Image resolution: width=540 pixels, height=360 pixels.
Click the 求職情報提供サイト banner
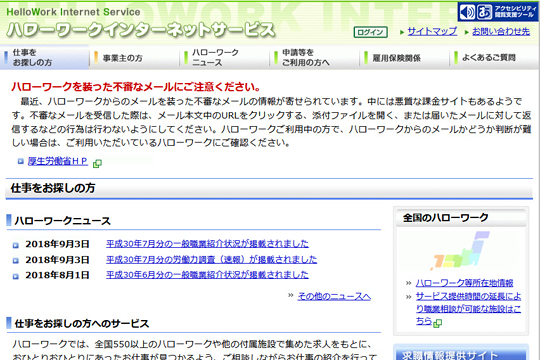(461, 353)
